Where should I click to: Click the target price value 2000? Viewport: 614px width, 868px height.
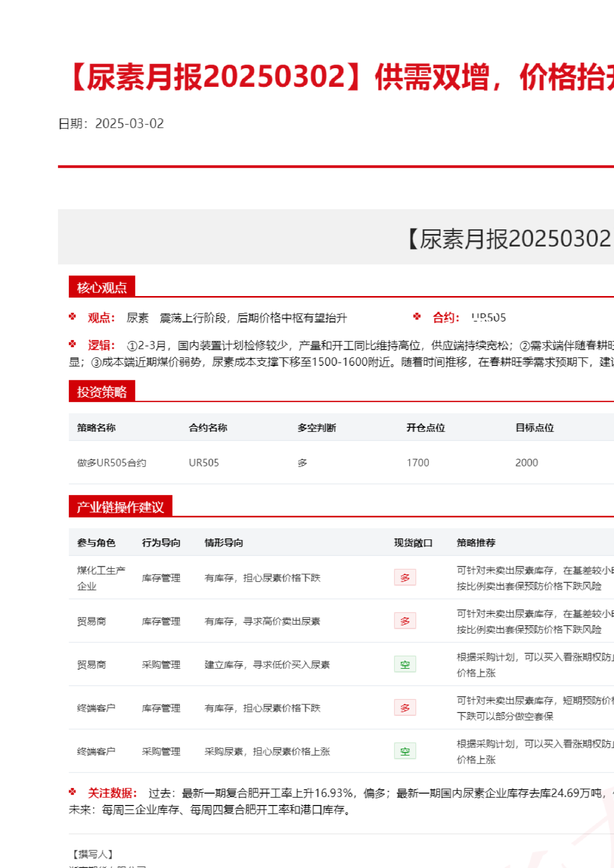(x=527, y=463)
